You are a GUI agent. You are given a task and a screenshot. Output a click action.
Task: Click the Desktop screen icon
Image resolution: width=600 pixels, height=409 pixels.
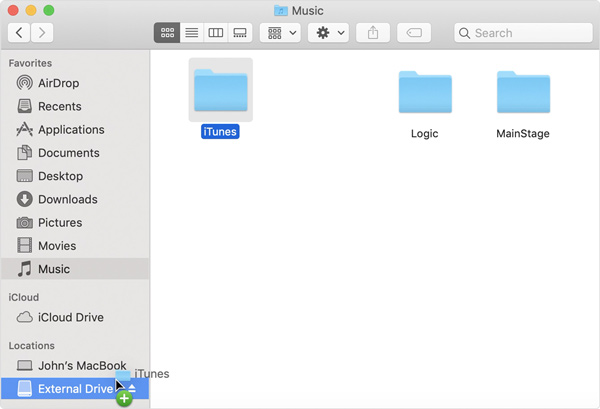[x=24, y=176]
